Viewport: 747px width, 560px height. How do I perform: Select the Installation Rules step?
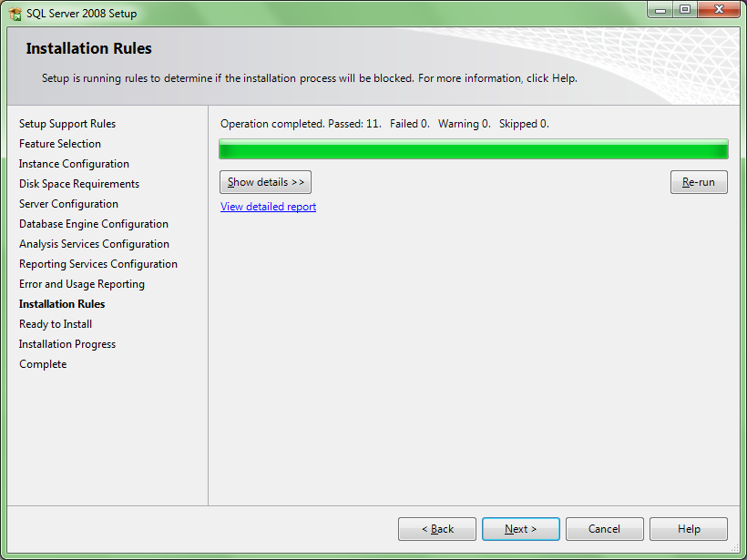[x=61, y=303]
